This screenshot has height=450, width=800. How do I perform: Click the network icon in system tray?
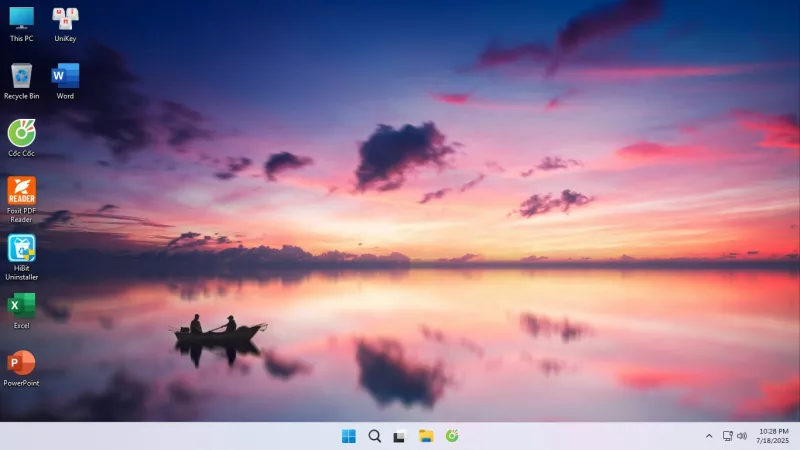(x=727, y=436)
